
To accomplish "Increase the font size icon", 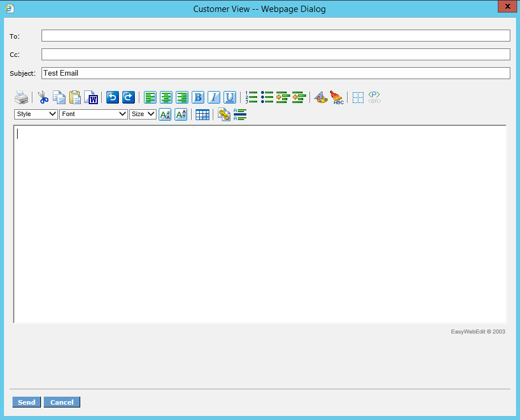I will tap(181, 114).
